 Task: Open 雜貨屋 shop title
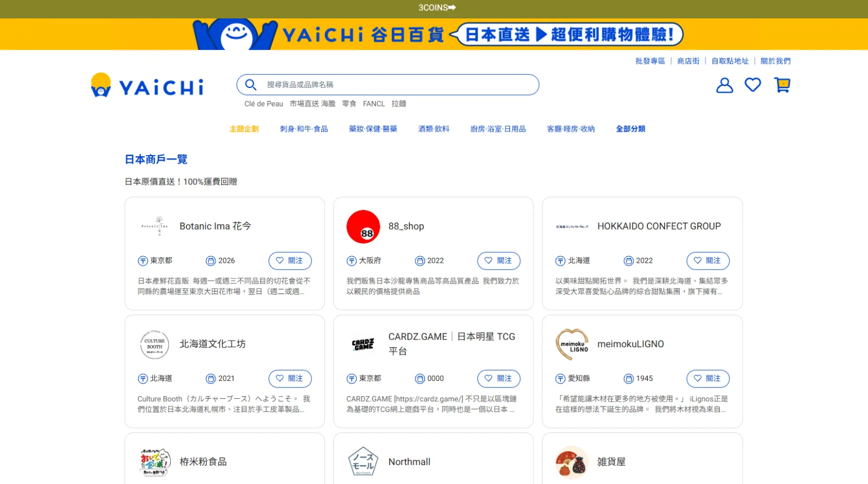pyautogui.click(x=611, y=462)
